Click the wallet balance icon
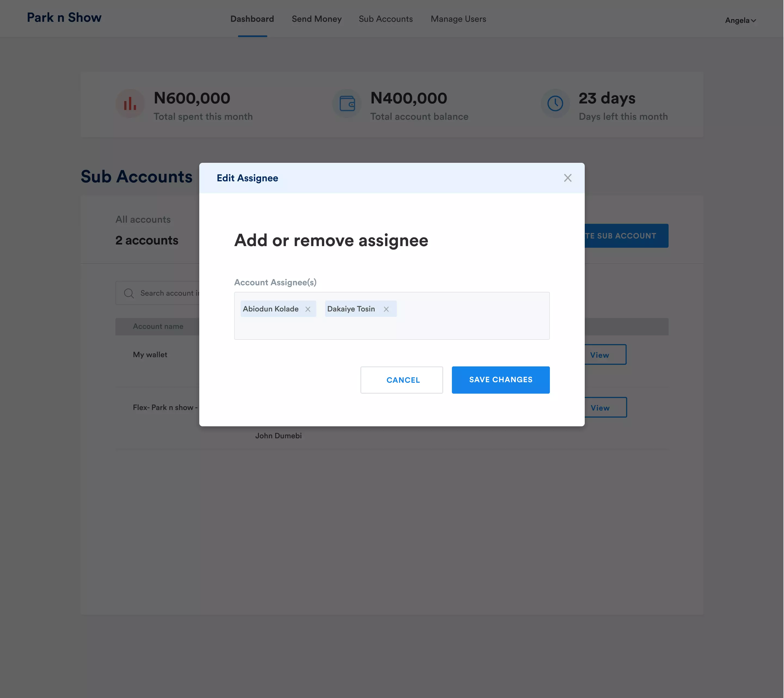784x698 pixels. tap(347, 103)
